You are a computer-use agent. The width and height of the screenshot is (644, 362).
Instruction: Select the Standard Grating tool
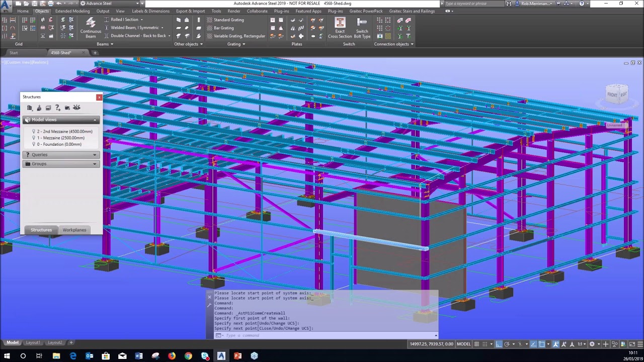tap(225, 20)
